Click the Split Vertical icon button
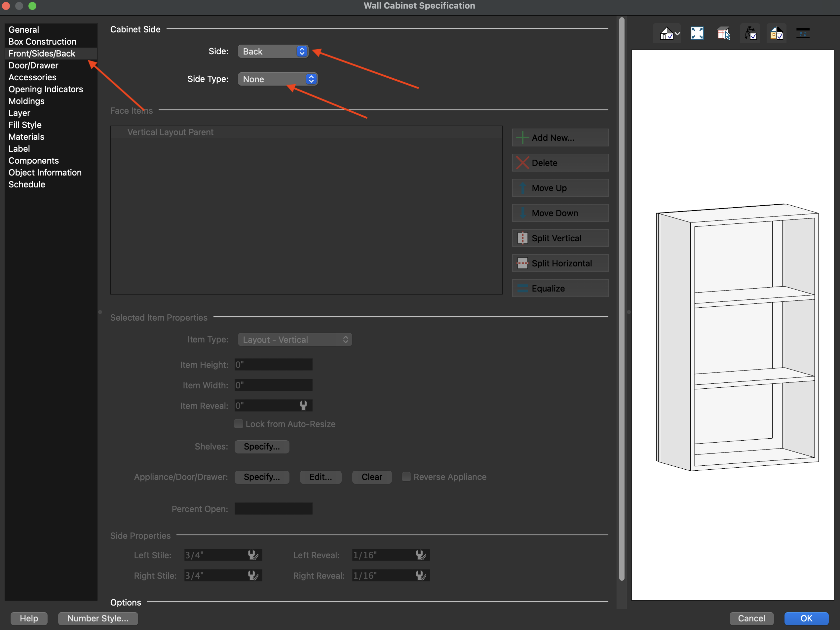 (560, 238)
